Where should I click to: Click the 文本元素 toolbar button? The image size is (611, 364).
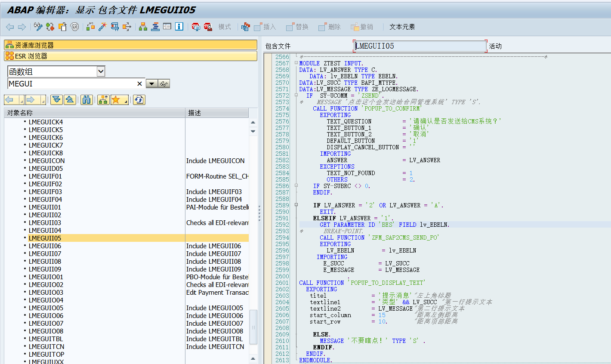(402, 27)
